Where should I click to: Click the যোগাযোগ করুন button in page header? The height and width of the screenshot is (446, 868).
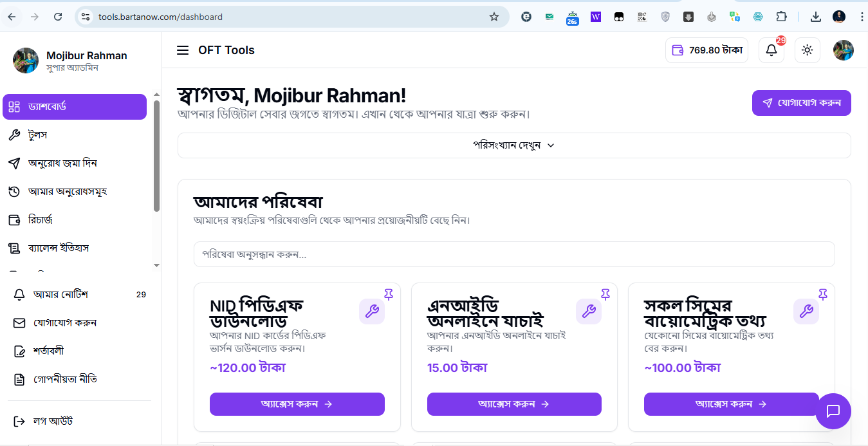tap(801, 103)
